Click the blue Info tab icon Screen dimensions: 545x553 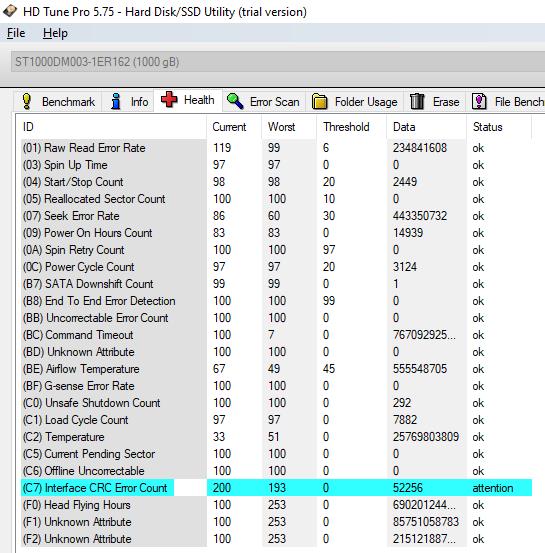116,102
